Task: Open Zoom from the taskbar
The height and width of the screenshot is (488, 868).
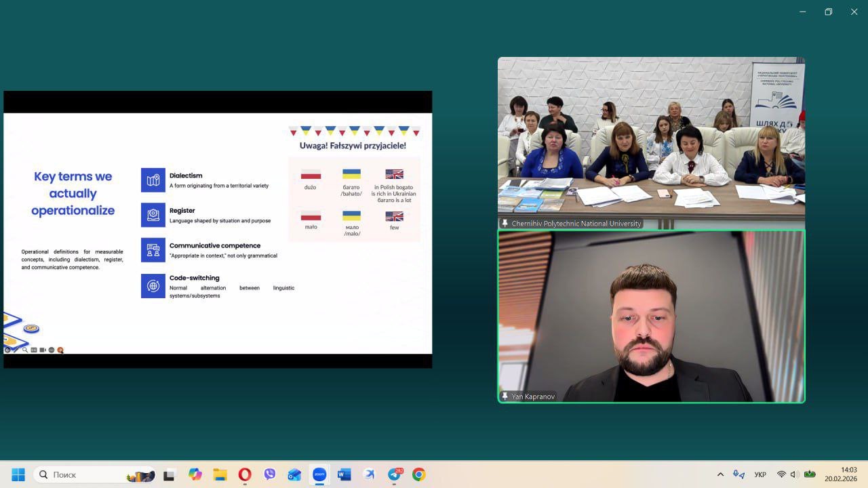Action: pos(319,474)
